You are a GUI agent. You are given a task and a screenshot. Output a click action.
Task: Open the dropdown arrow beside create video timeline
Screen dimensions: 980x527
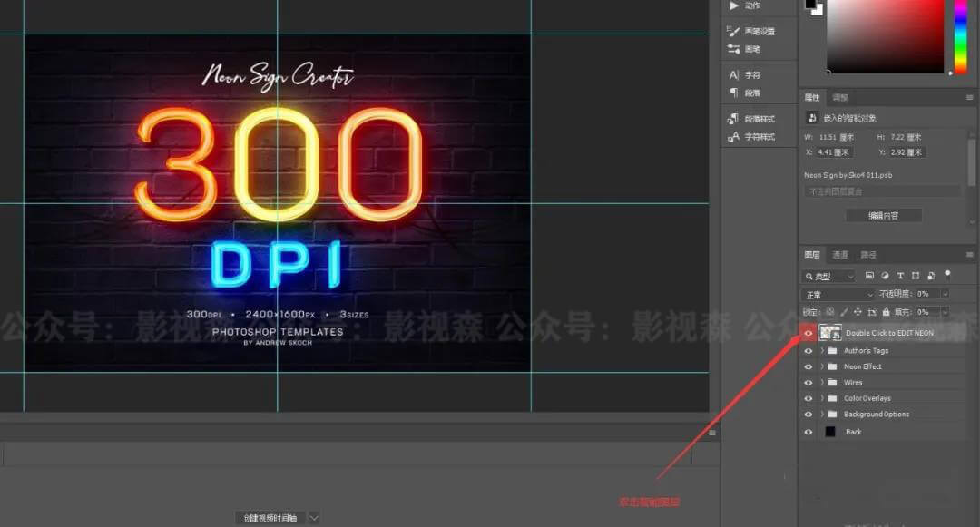[314, 518]
